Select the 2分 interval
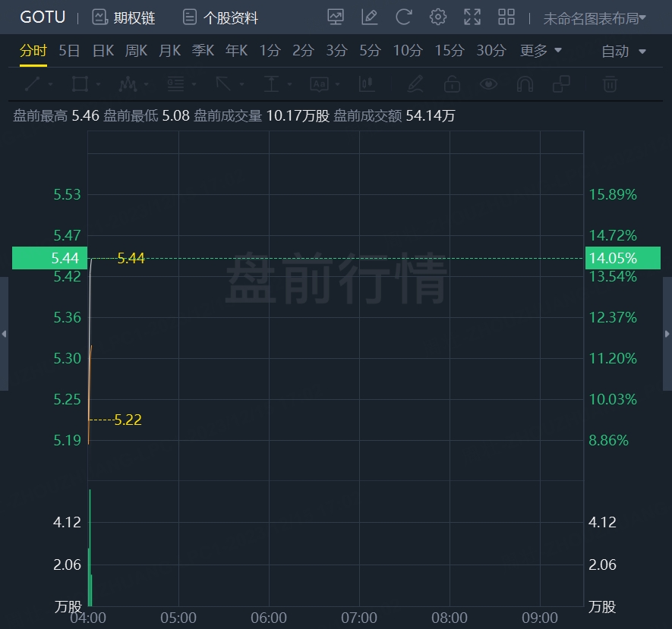Image resolution: width=672 pixels, height=629 pixels. pos(304,51)
